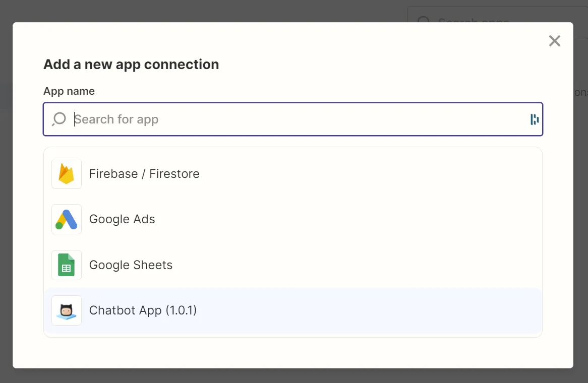Click the App name field label
The height and width of the screenshot is (383, 588).
click(x=69, y=91)
